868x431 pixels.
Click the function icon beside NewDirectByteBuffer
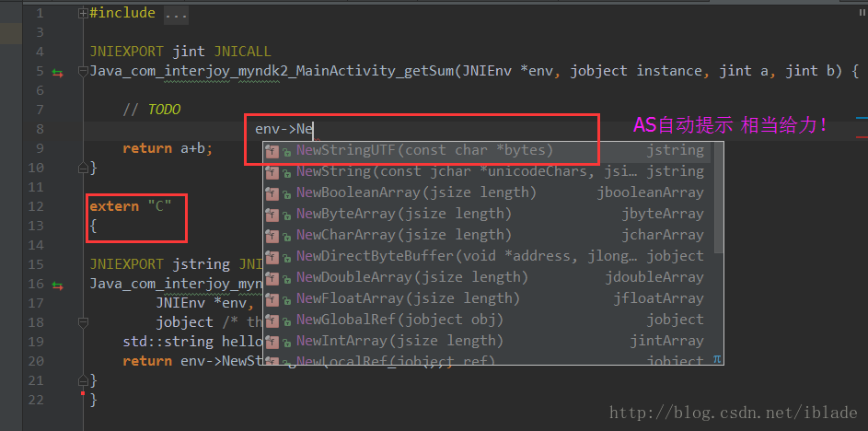(x=272, y=256)
